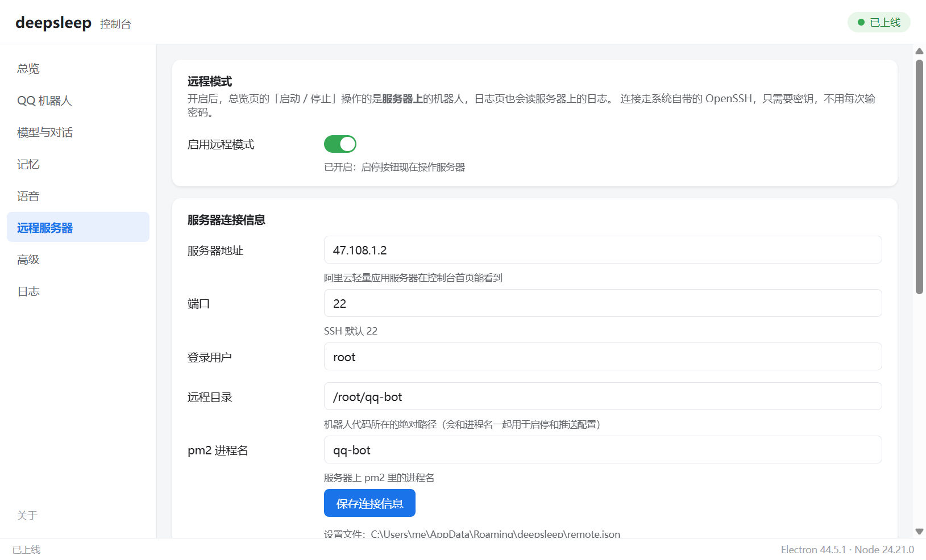Click the hint 'SSH 默认 22'
The image size is (926, 560).
[351, 331]
